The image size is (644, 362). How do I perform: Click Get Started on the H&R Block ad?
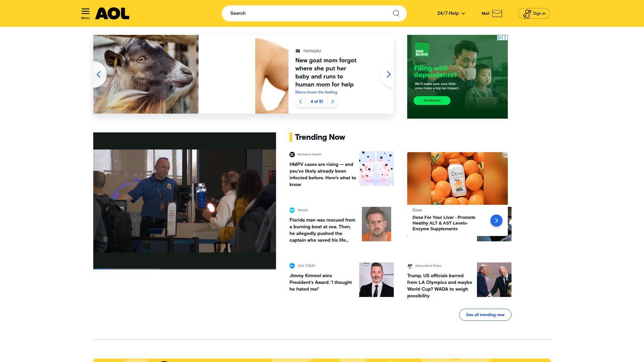point(432,100)
